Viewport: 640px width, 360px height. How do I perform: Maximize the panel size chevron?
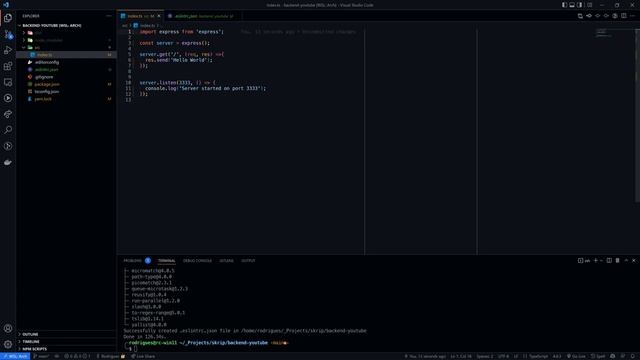coord(626,260)
